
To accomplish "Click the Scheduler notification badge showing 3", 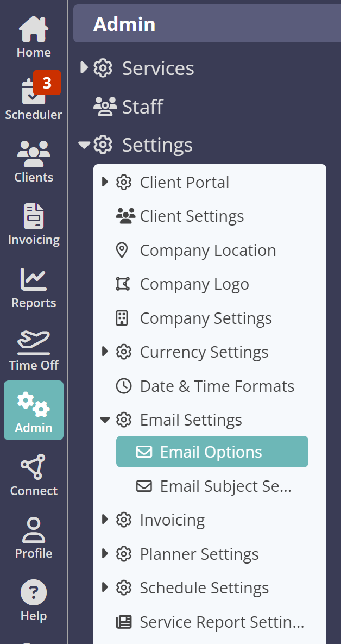I will [47, 83].
